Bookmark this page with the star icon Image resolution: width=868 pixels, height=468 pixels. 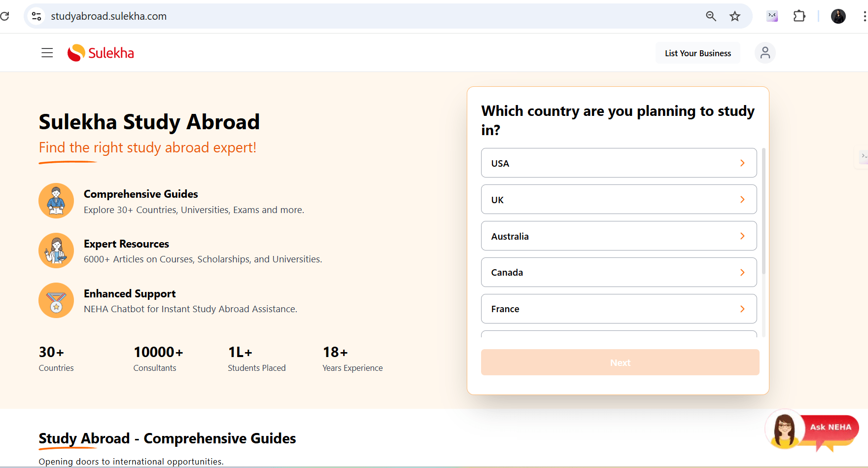pos(735,16)
